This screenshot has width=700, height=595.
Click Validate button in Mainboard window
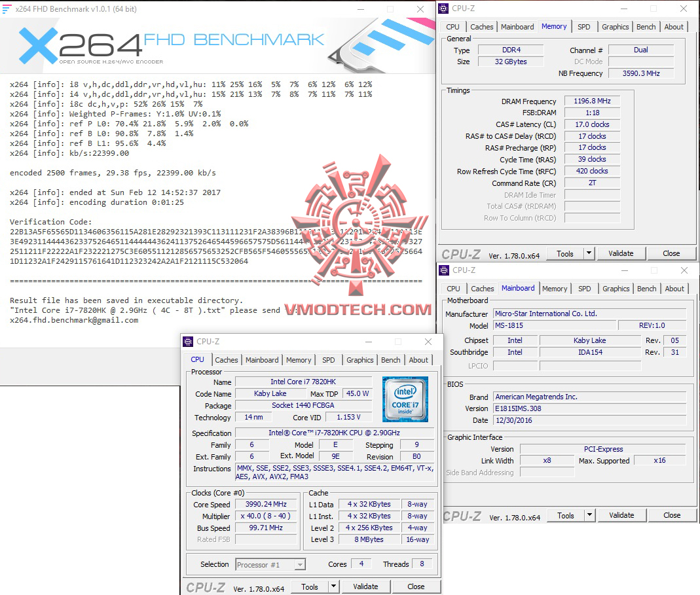click(621, 515)
